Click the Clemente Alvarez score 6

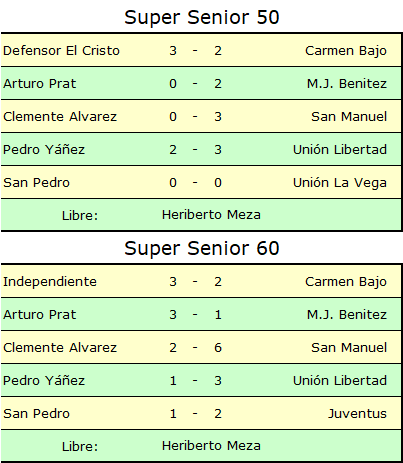click(x=218, y=348)
